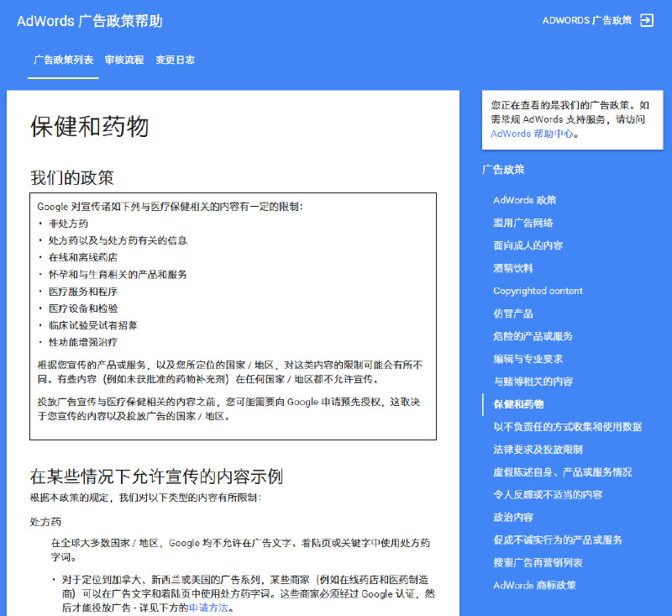
Task: Click the 广告政策 sidebar section title
Action: click(503, 170)
